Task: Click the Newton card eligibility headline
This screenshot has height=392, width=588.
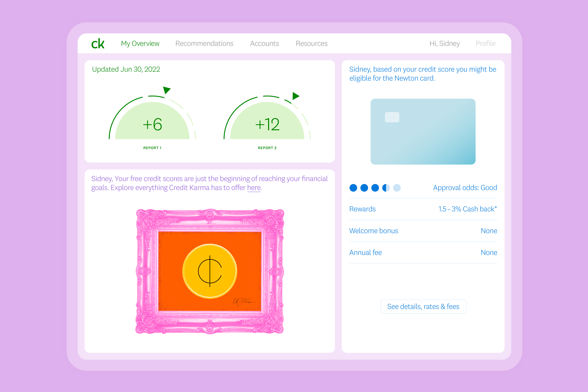Action: pyautogui.click(x=423, y=74)
